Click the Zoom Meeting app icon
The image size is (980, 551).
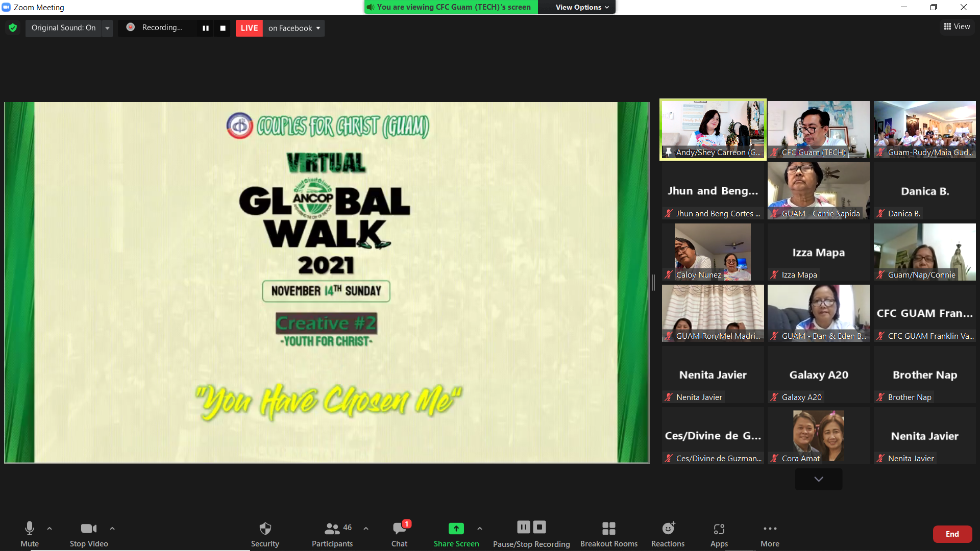coord(6,7)
